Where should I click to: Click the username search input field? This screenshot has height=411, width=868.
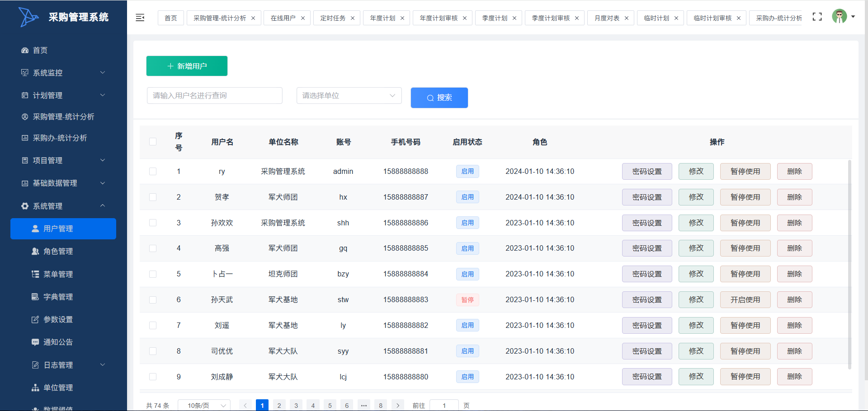point(215,95)
